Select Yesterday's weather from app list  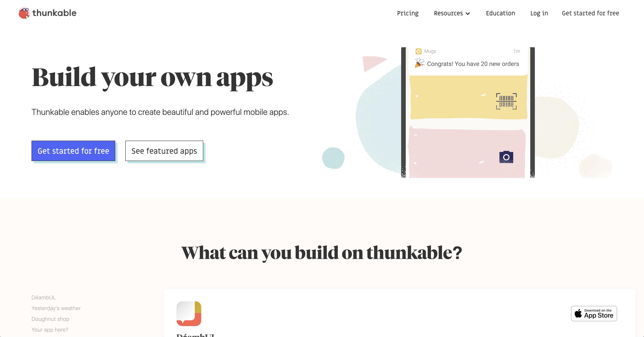tap(56, 308)
